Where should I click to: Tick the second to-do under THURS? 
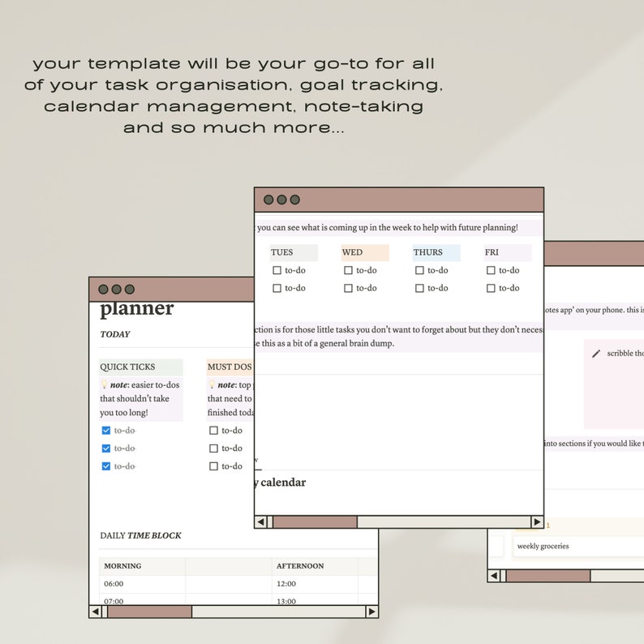click(419, 288)
